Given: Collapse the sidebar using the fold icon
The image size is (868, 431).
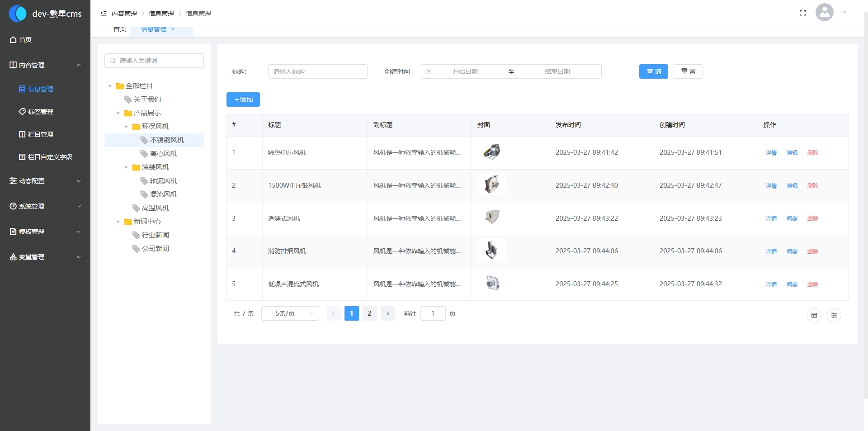Looking at the screenshot, I should pos(104,14).
